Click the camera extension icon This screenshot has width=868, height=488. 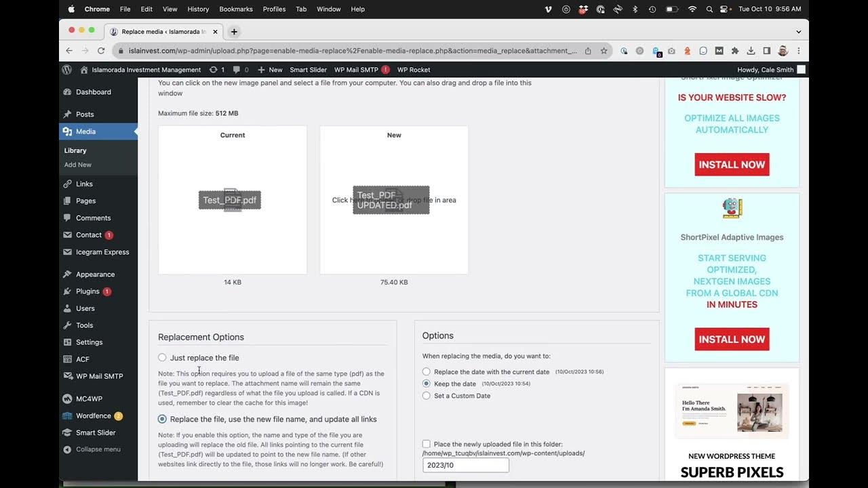(671, 51)
